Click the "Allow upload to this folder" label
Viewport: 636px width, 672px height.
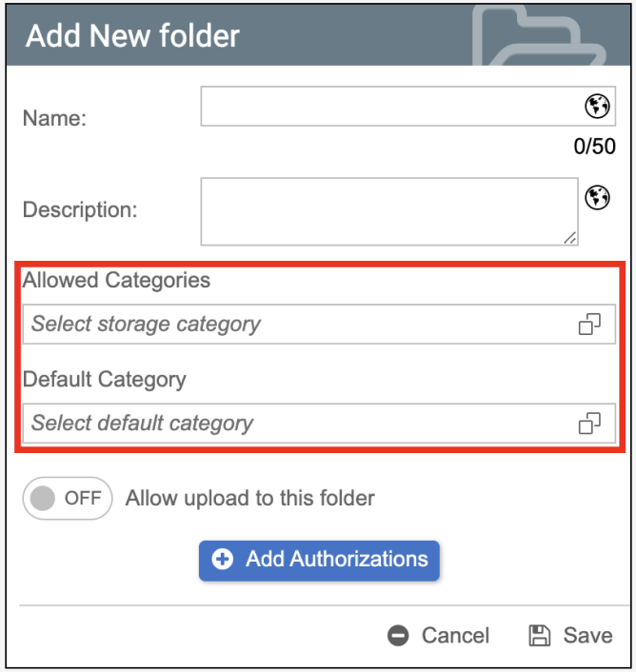click(250, 499)
